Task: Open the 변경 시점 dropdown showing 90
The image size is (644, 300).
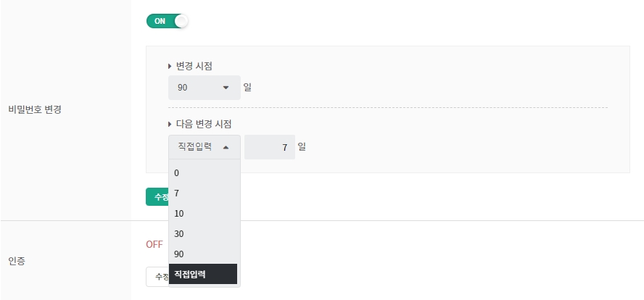Action: (x=204, y=88)
